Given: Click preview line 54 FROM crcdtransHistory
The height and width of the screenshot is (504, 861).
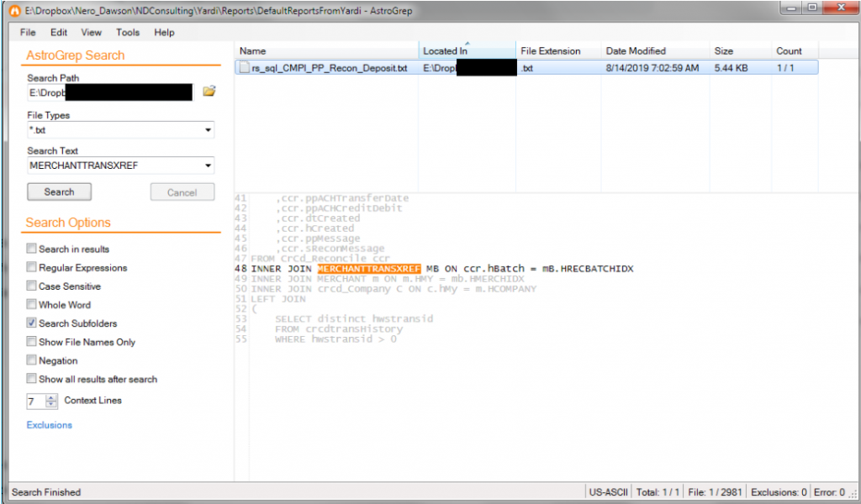Looking at the screenshot, I should 338,329.
